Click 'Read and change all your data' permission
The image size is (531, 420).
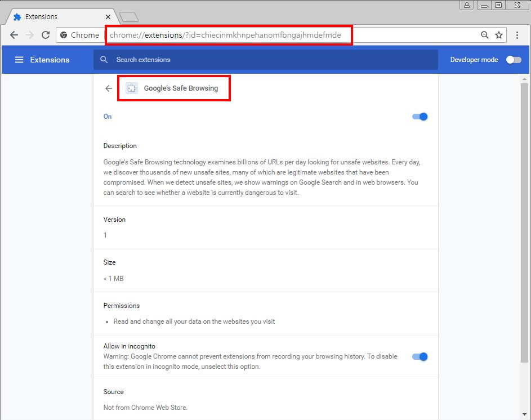pos(194,321)
